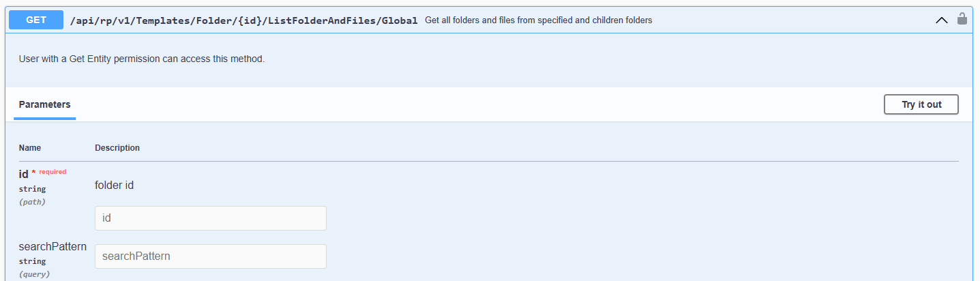The image size is (980, 281).
Task: Click the Get Entity permission note
Action: [x=141, y=59]
